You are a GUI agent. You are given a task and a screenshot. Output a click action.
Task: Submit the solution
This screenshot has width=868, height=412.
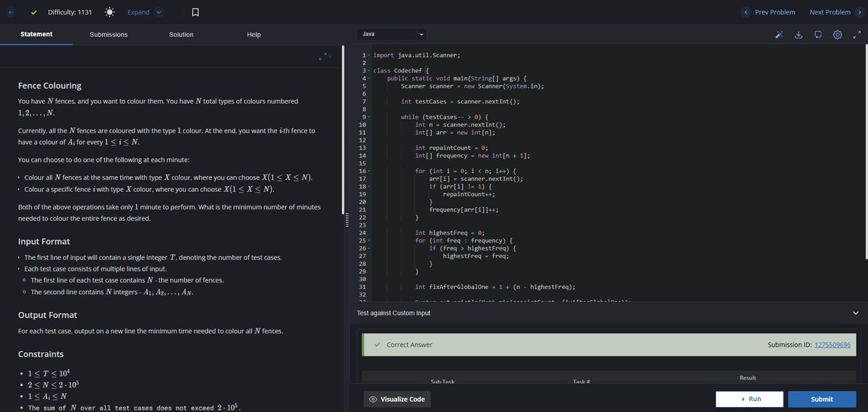click(822, 399)
